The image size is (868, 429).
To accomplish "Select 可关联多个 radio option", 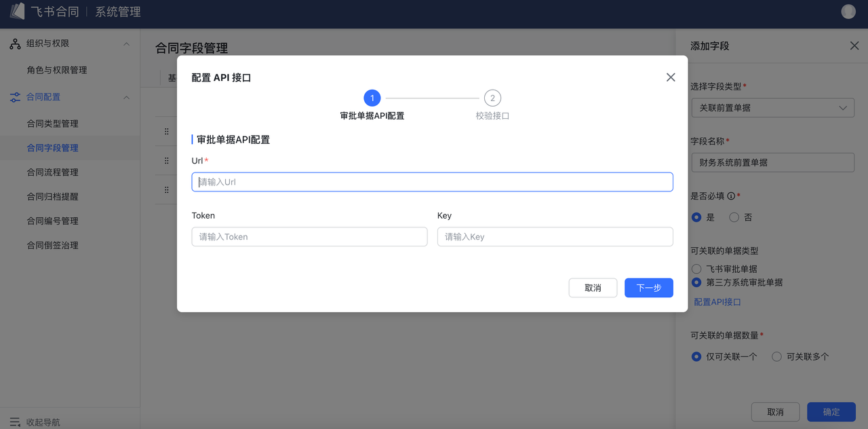I will (777, 356).
